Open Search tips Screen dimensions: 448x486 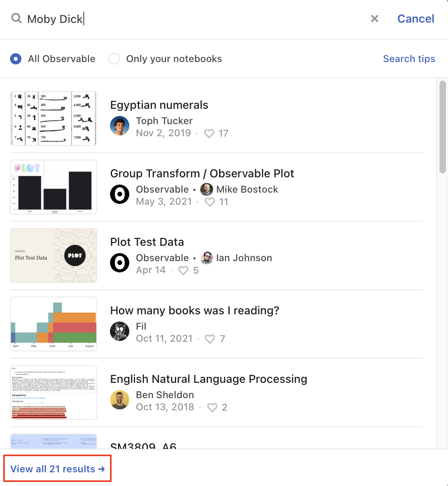coord(409,59)
